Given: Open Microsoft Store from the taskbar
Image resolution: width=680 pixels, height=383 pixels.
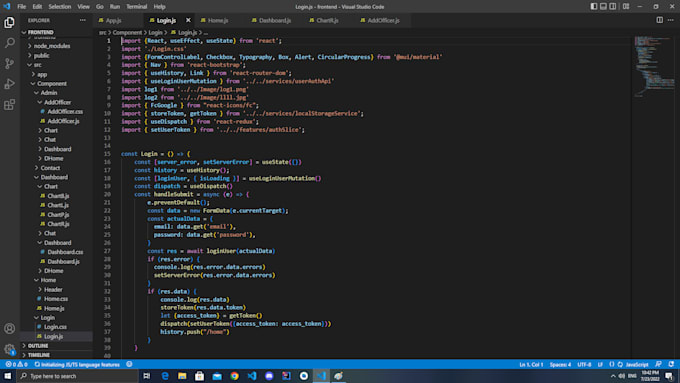Looking at the screenshot, I should pos(199,376).
